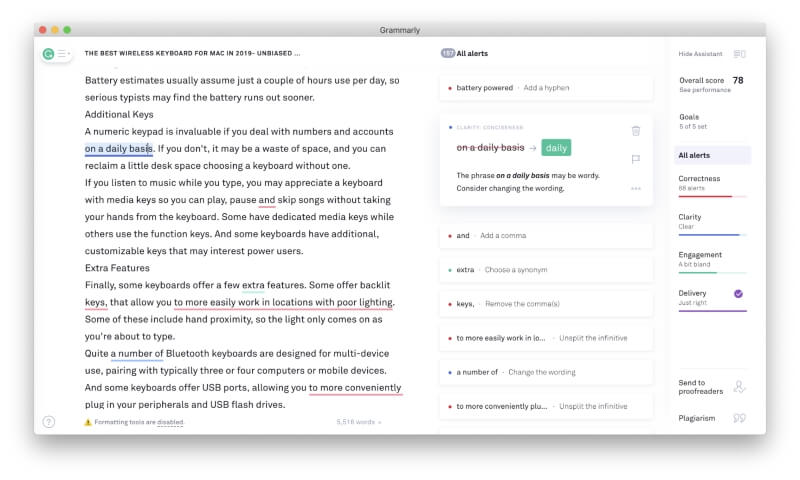This screenshot has height=480, width=800.
Task: Click the Delivery checkmark badge
Action: coord(738,294)
